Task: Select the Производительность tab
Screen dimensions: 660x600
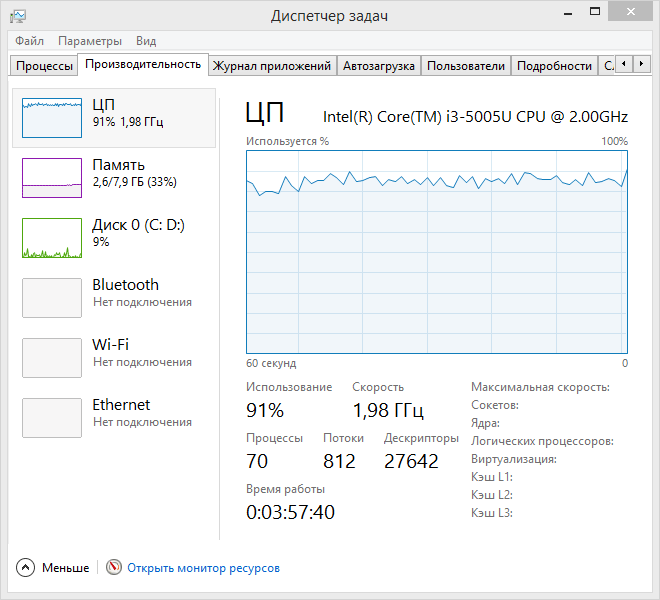Action: tap(143, 64)
